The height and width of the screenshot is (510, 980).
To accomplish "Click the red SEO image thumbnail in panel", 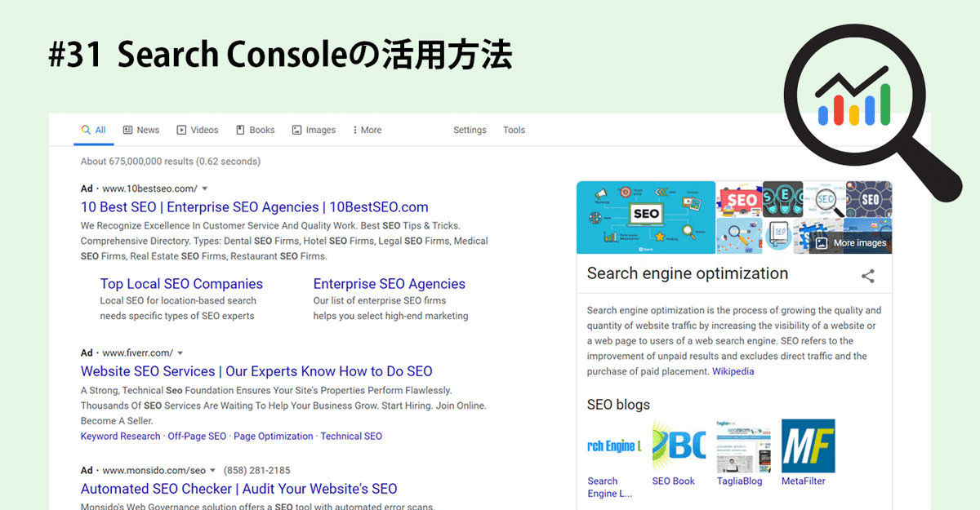I will coord(740,199).
